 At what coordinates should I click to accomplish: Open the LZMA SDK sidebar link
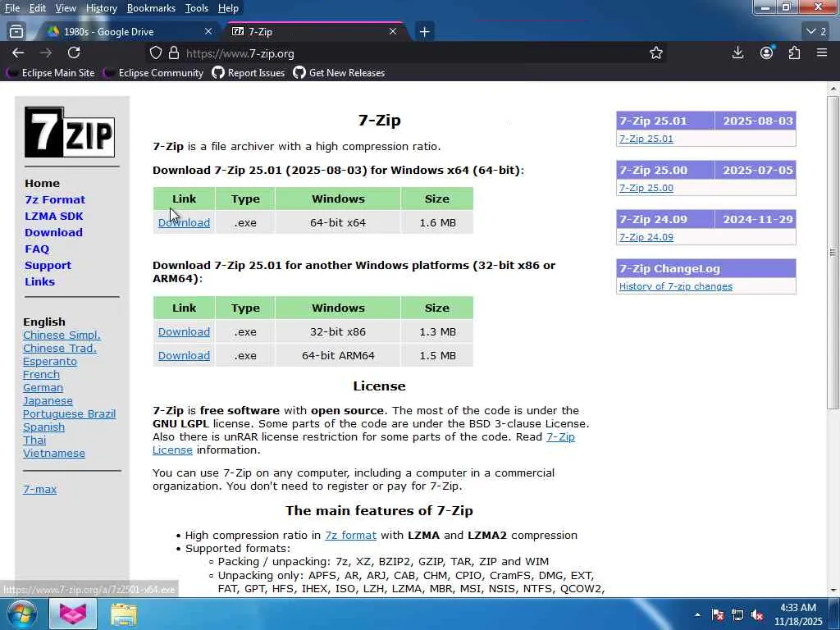[x=53, y=216]
